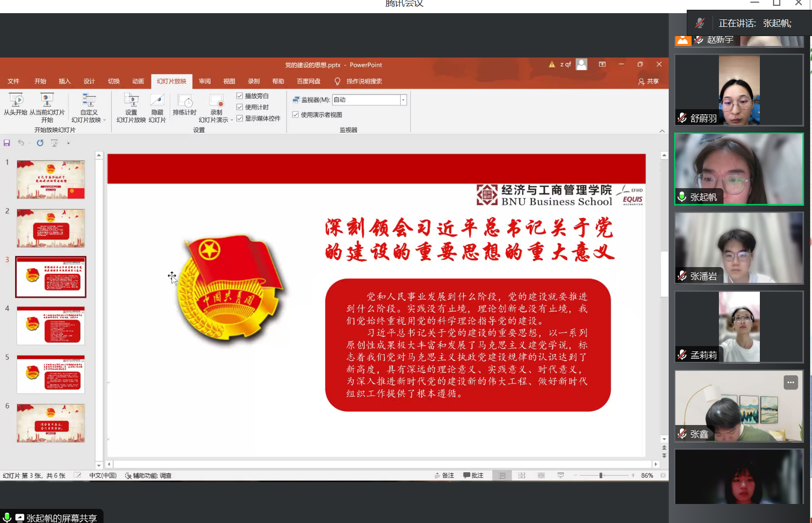Click the more options button on 张鑫's video
Viewport: 812px width, 523px height.
[x=791, y=383]
